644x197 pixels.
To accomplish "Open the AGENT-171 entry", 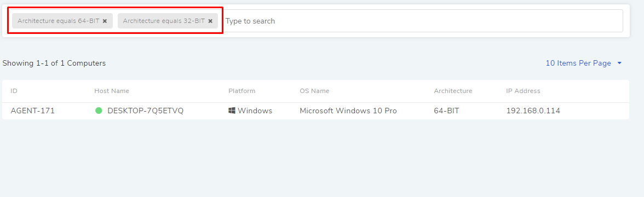I will 32,111.
